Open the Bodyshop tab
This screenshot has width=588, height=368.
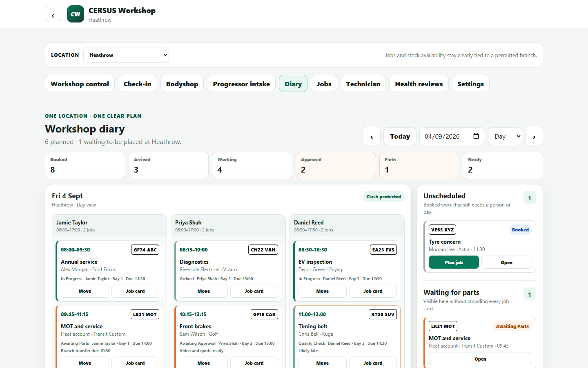182,83
